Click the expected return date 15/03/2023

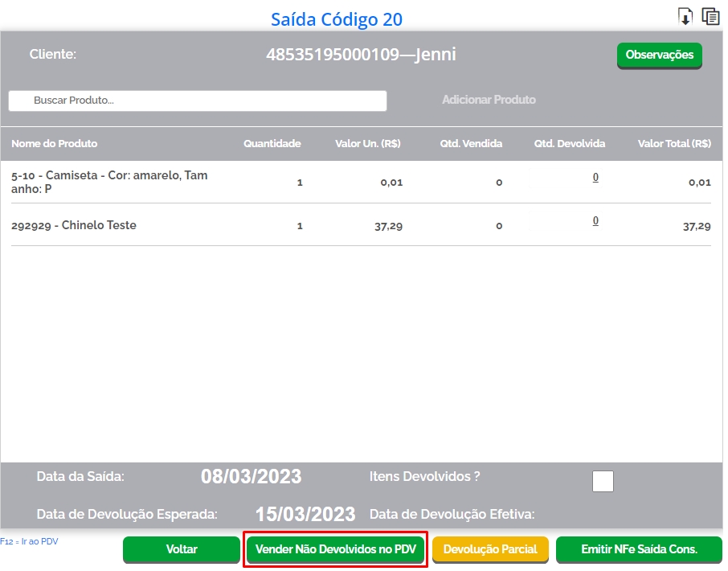point(305,514)
